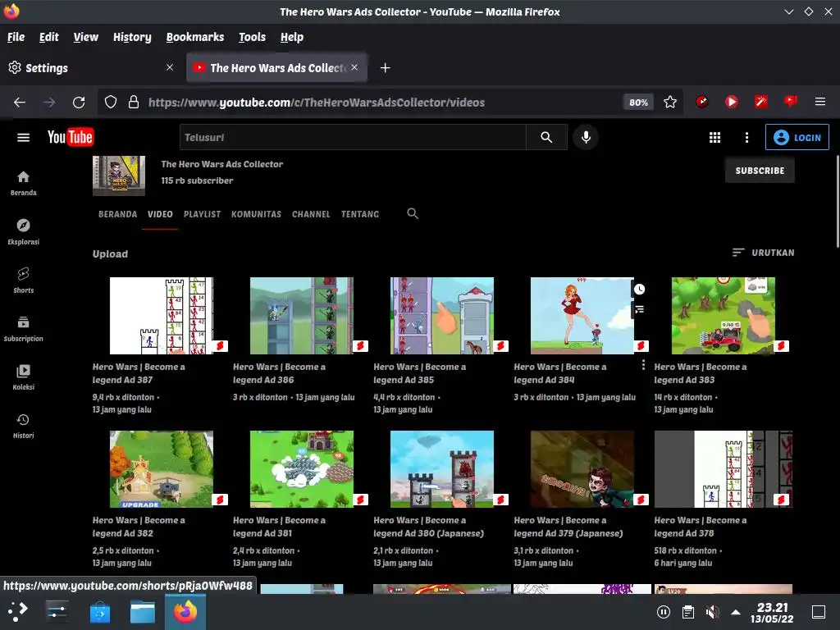Open Firefox application hamburger menu
This screenshot has height=630, width=840.
coord(820,102)
